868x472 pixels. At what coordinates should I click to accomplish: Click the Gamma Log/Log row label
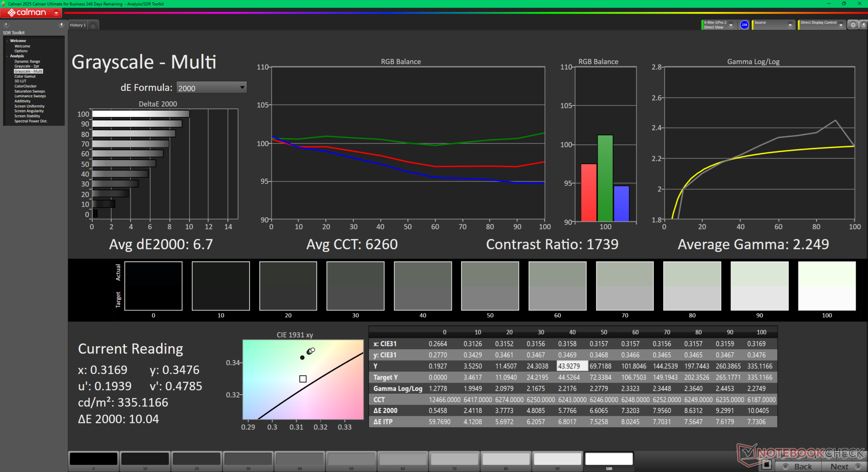click(398, 389)
